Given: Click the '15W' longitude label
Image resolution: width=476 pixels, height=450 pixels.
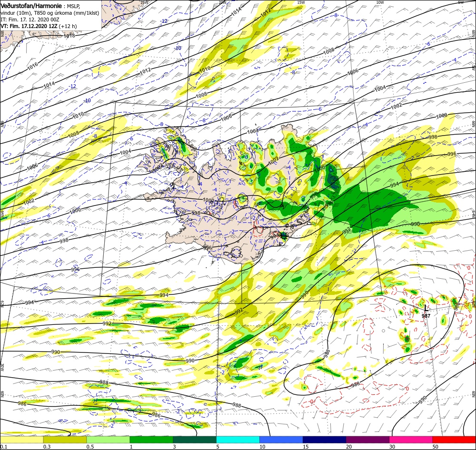Looking at the screenshot, I should point(301,2).
